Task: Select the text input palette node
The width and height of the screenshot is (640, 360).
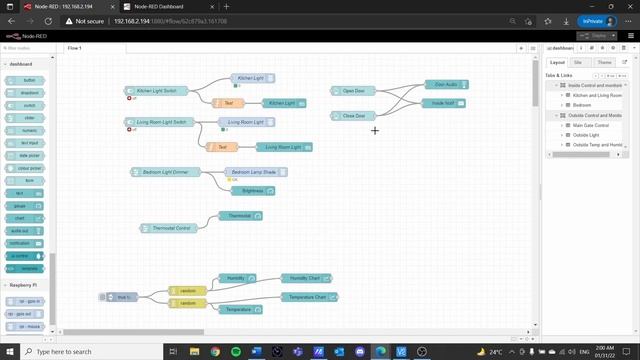Action: [x=25, y=143]
